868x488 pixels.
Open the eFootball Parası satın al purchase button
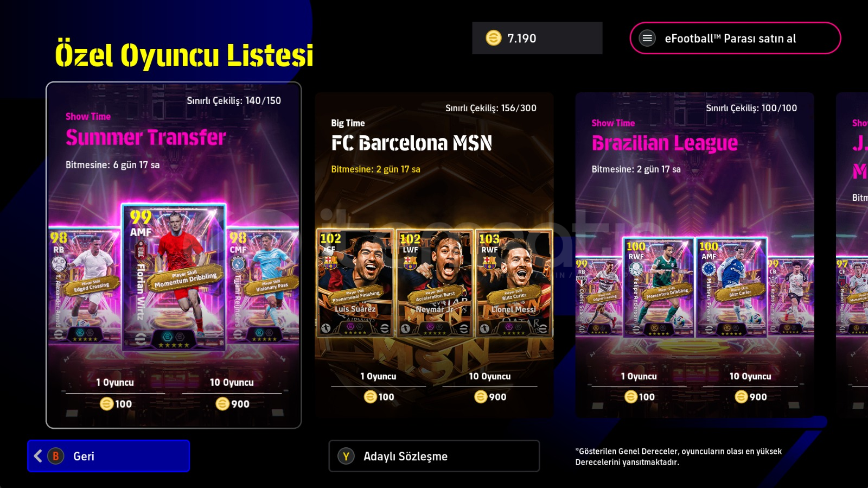pos(735,38)
